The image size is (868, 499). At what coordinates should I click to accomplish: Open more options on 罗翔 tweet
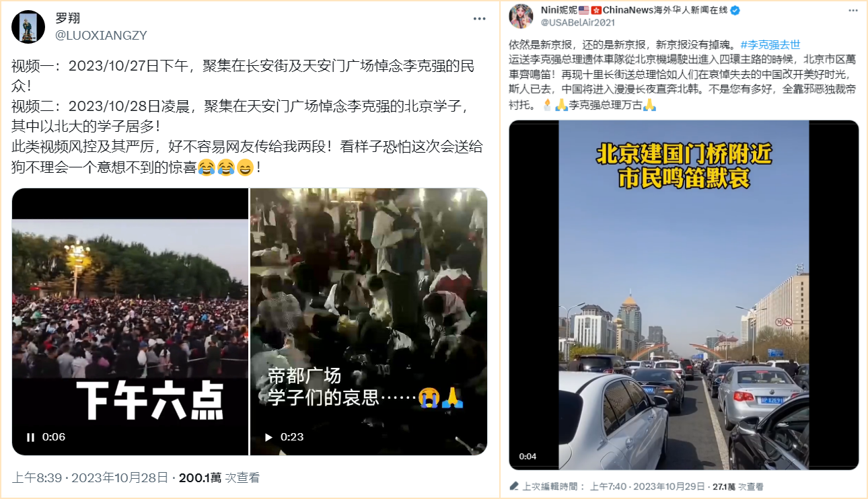point(479,19)
